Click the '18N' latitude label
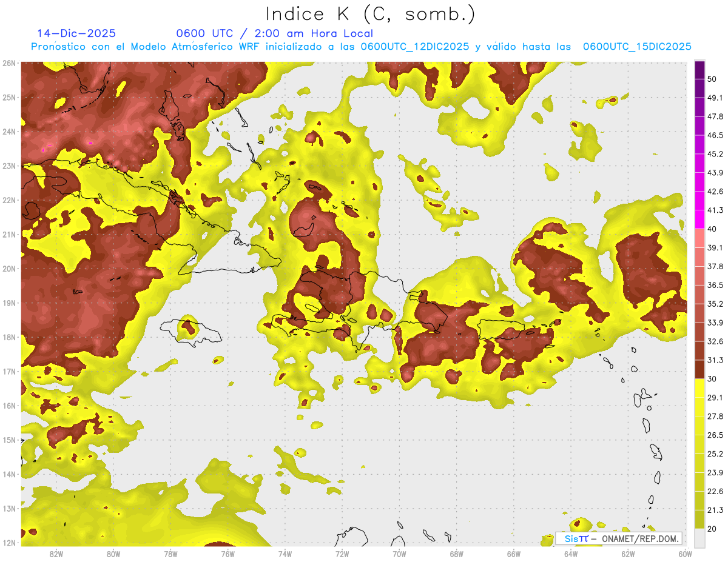The image size is (728, 562). tap(8, 337)
